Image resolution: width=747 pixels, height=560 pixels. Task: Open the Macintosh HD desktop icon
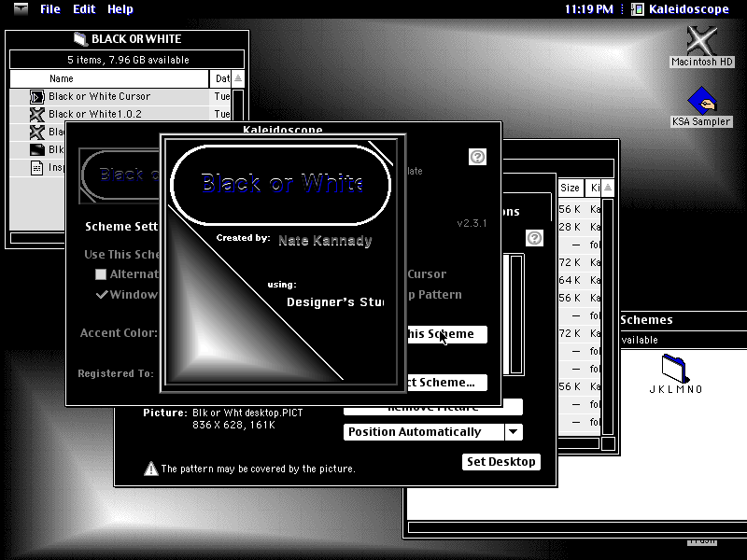(x=701, y=41)
